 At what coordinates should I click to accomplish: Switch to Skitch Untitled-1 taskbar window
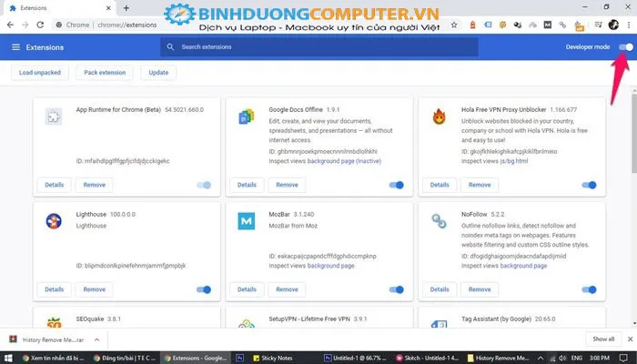(428, 358)
